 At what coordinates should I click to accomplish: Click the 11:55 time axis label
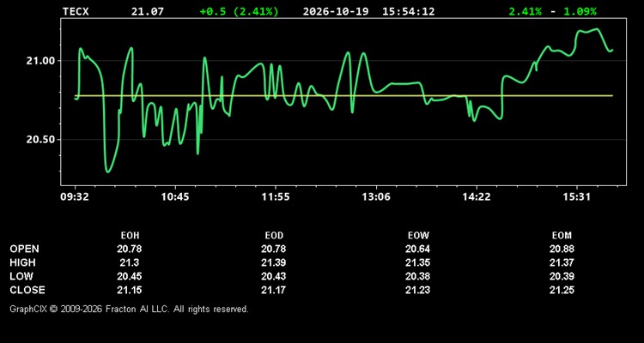[x=276, y=197]
